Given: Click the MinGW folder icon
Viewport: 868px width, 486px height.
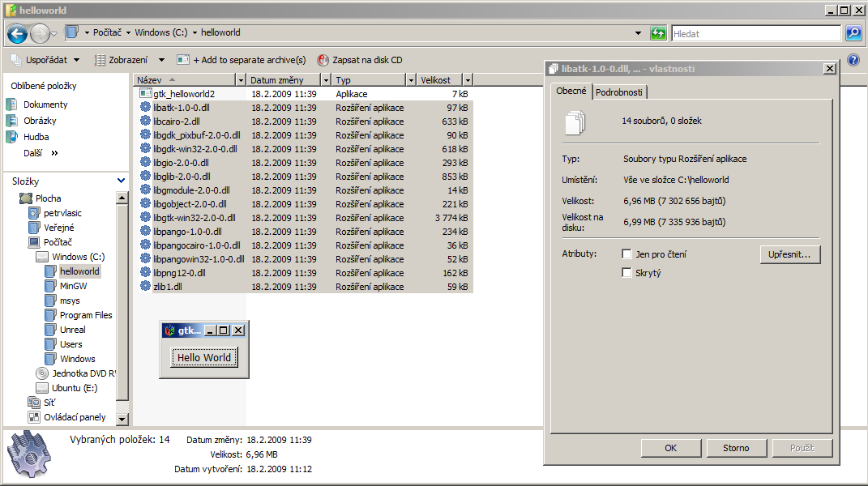Looking at the screenshot, I should pos(50,286).
